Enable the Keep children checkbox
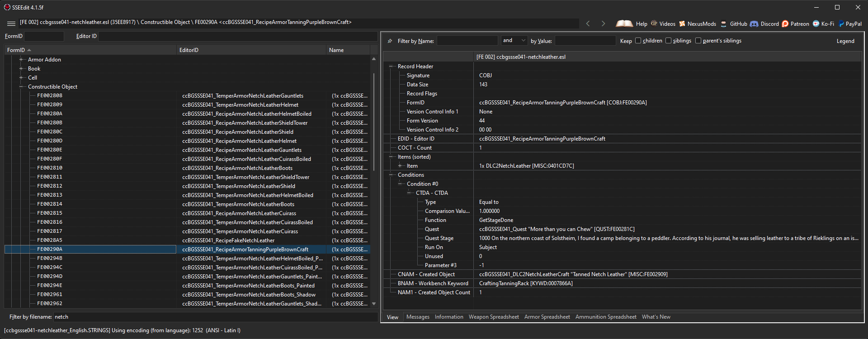868x339 pixels. pos(638,41)
